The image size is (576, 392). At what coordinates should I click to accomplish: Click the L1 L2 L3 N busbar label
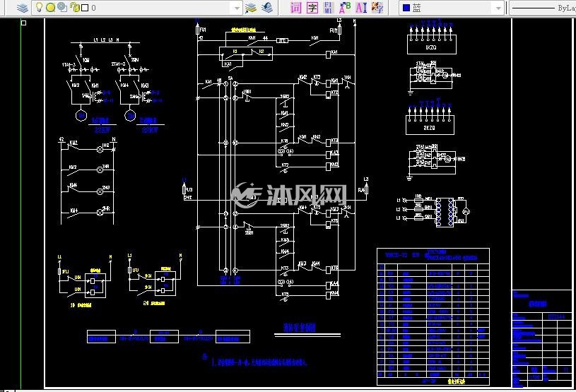click(x=106, y=40)
